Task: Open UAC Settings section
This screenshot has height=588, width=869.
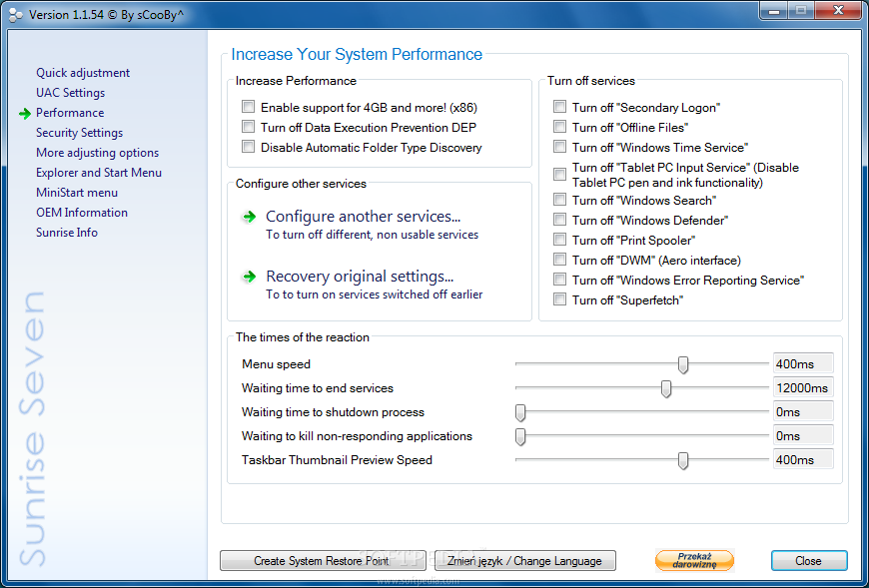Action: coord(70,93)
